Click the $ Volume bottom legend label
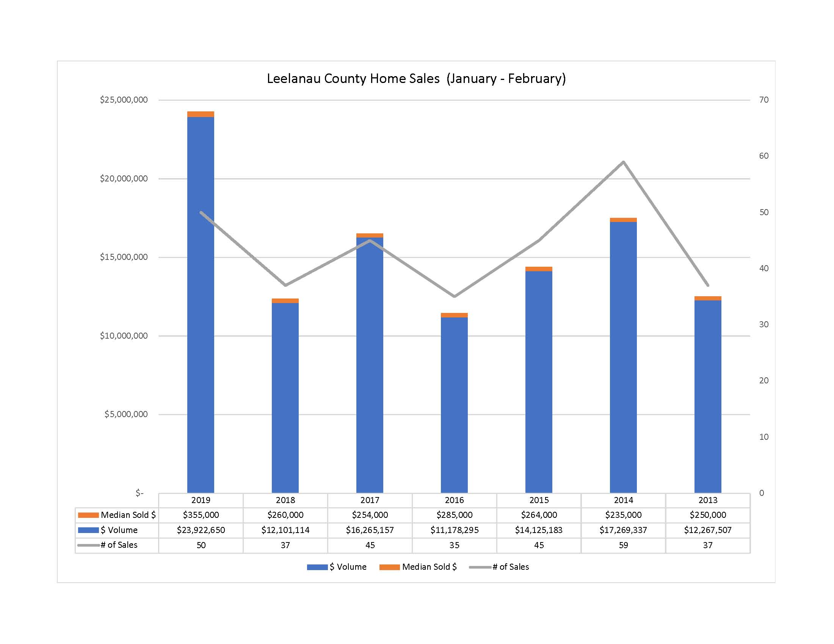 pos(348,567)
